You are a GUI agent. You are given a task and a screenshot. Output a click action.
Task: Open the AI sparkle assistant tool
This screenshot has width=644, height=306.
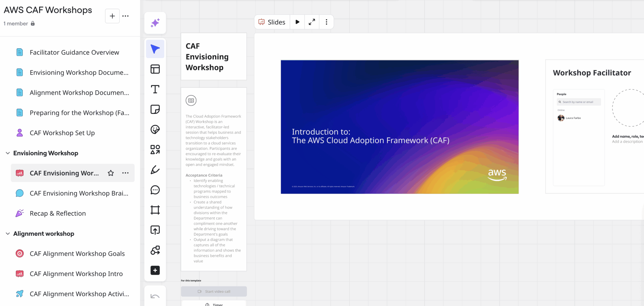155,23
